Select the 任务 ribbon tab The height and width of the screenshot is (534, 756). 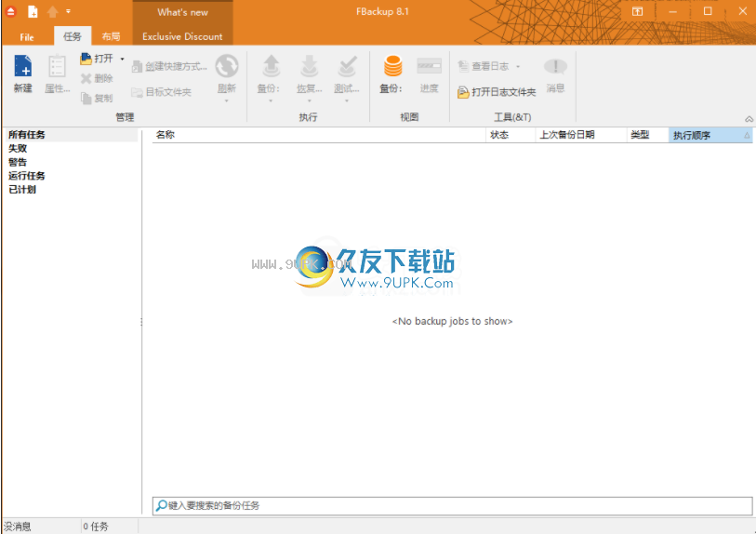[73, 36]
